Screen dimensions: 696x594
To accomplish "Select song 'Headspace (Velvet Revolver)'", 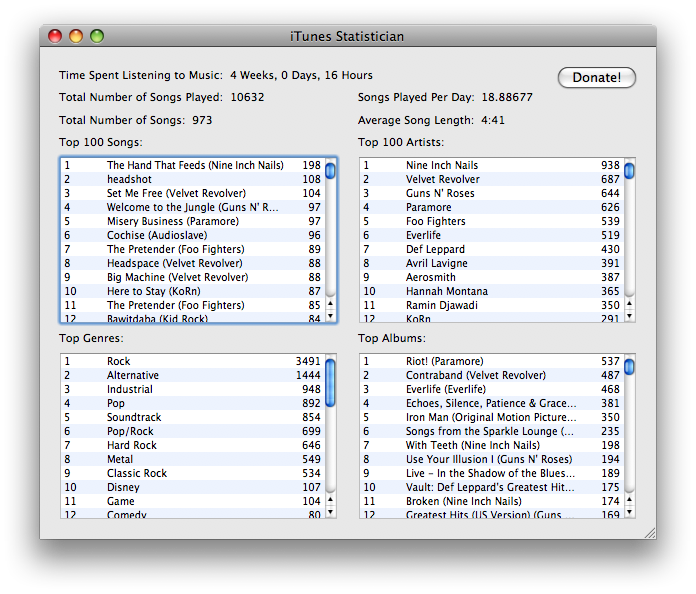I will [193, 263].
